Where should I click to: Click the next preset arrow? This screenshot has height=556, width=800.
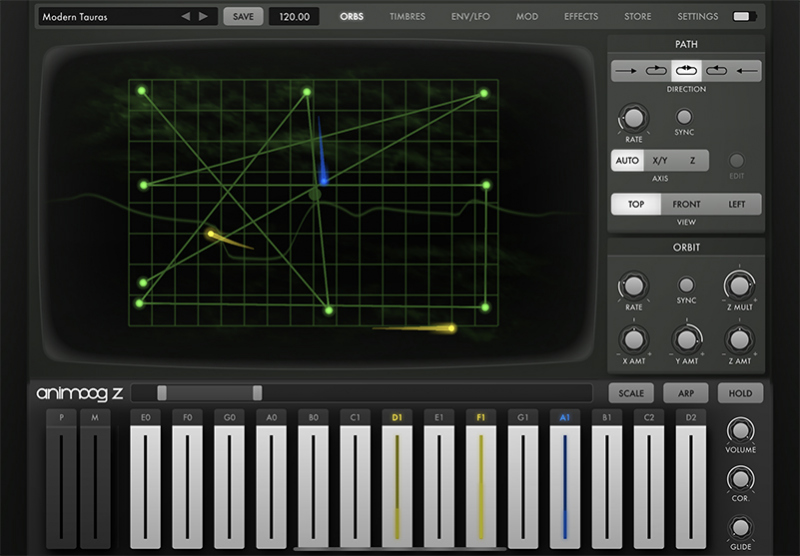(x=204, y=17)
